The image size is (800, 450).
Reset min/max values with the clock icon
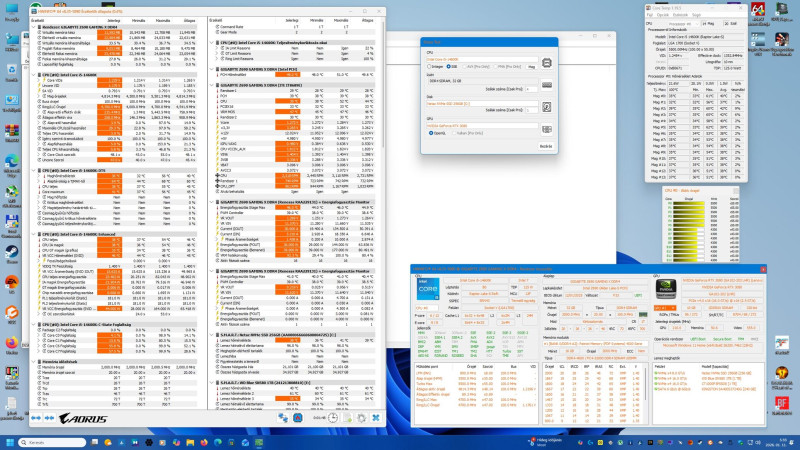(x=333, y=418)
